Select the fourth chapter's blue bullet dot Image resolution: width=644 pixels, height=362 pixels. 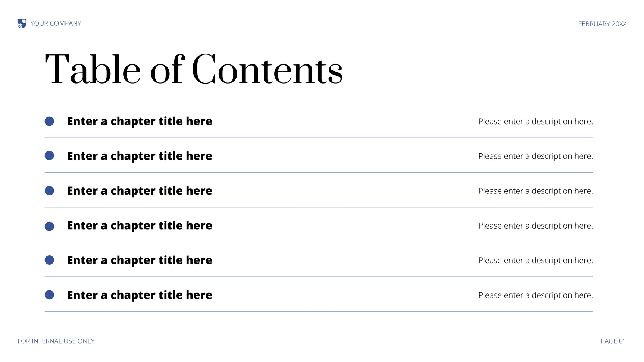pyautogui.click(x=49, y=226)
